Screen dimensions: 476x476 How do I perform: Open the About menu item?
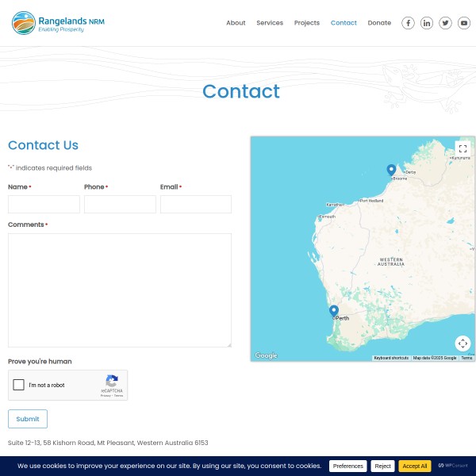(236, 23)
